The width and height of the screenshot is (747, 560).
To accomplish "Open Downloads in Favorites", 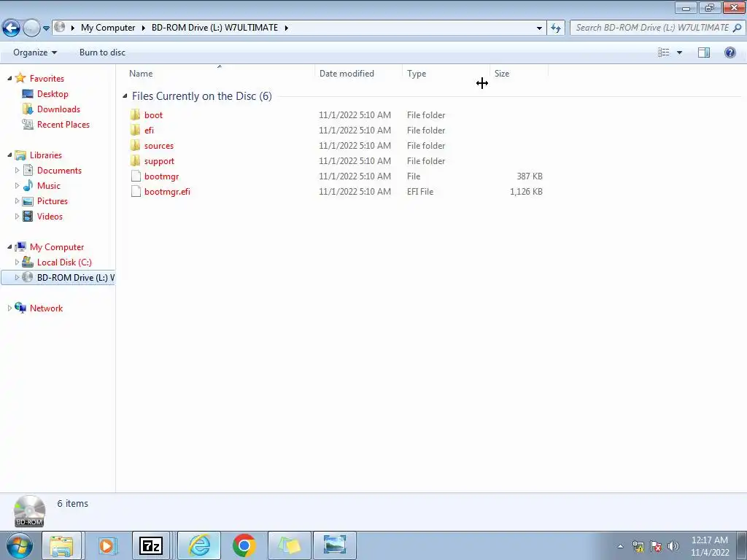I will (x=58, y=109).
